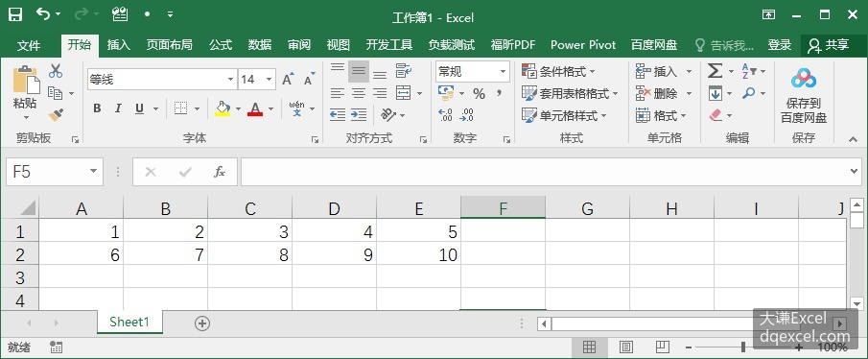Apply borders with the border icon

[x=180, y=108]
